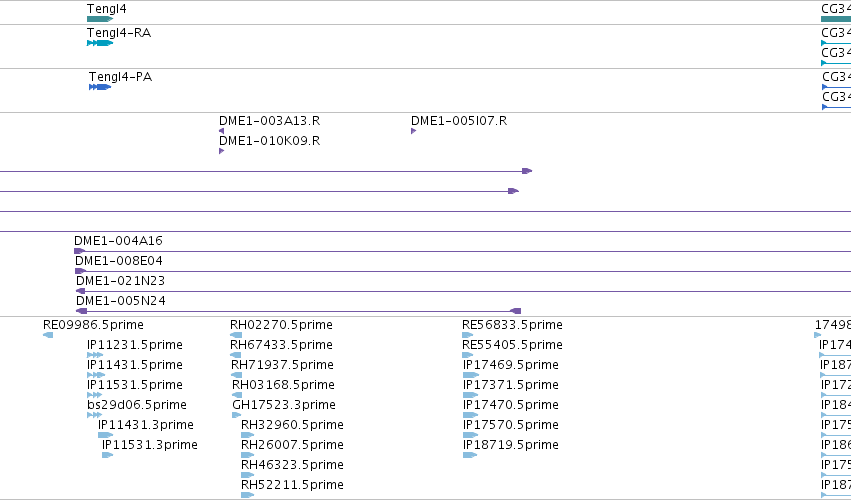Click the bs29d06.5prime label

[137, 404]
